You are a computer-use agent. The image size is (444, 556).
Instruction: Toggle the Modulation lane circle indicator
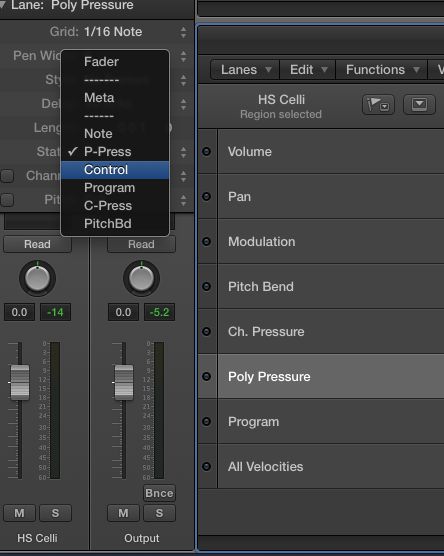tap(206, 241)
